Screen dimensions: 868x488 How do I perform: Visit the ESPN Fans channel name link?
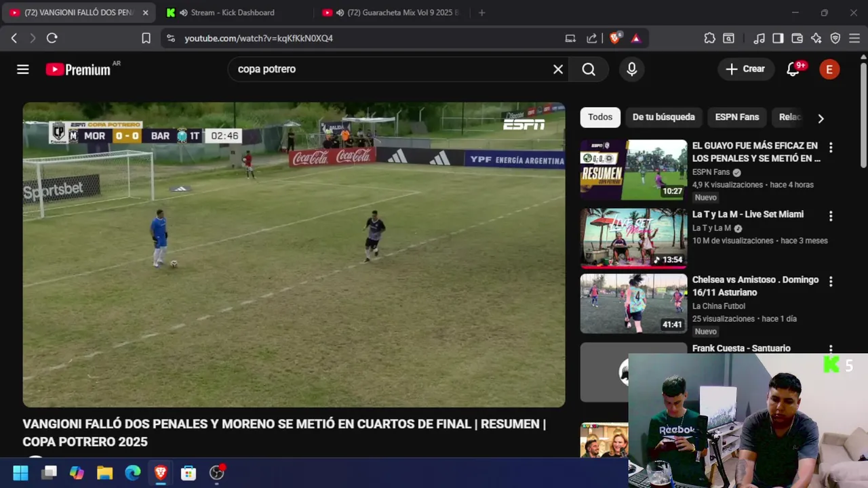click(x=711, y=172)
